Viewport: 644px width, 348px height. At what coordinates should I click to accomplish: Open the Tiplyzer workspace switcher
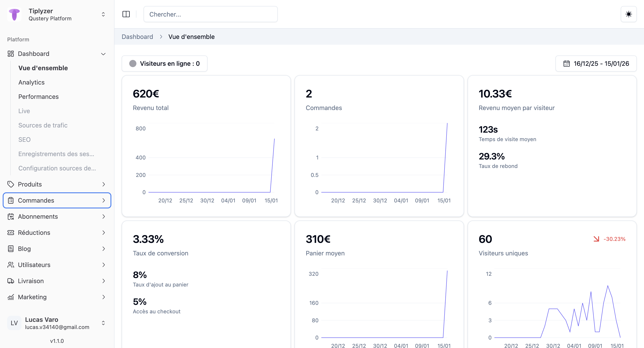tap(103, 15)
